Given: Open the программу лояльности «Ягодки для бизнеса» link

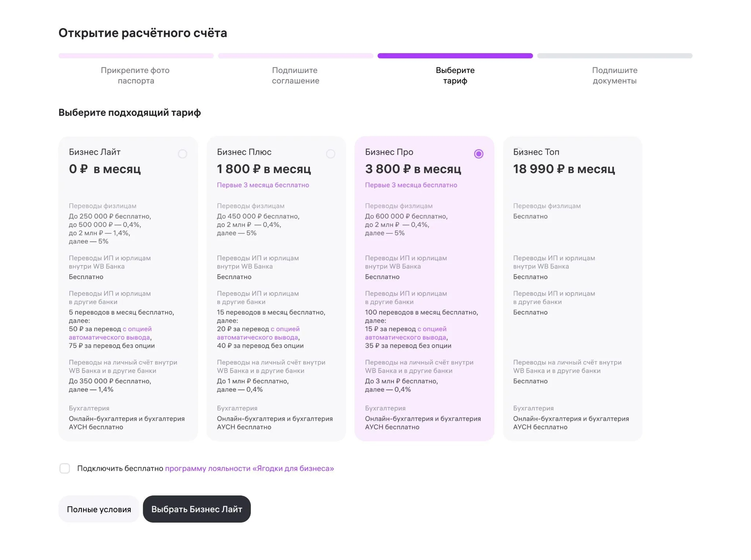Looking at the screenshot, I should (x=249, y=468).
